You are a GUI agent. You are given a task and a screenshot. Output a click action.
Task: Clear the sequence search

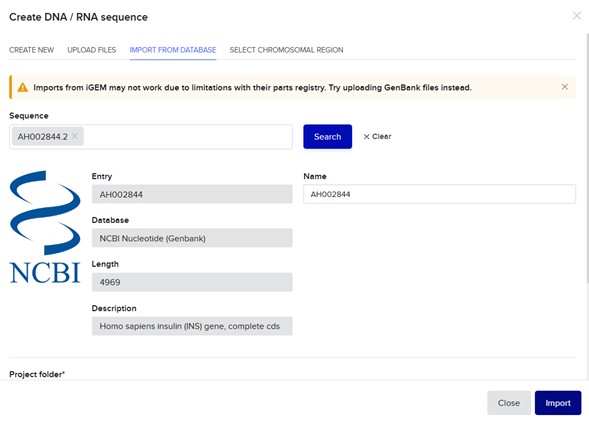point(377,136)
